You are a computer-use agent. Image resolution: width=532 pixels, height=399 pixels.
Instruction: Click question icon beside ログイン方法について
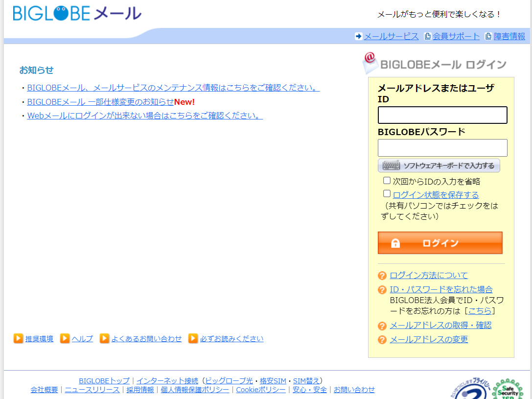coord(382,276)
